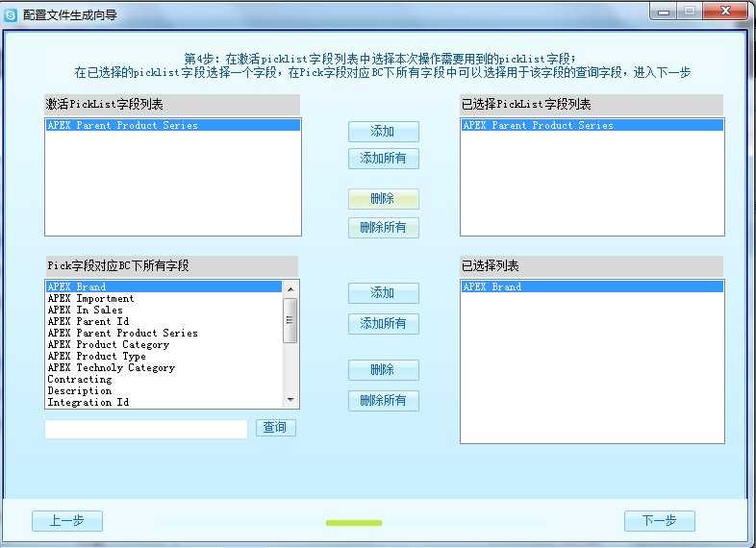Minimize the wizard window
Screen dimensions: 756x548
click(664, 12)
